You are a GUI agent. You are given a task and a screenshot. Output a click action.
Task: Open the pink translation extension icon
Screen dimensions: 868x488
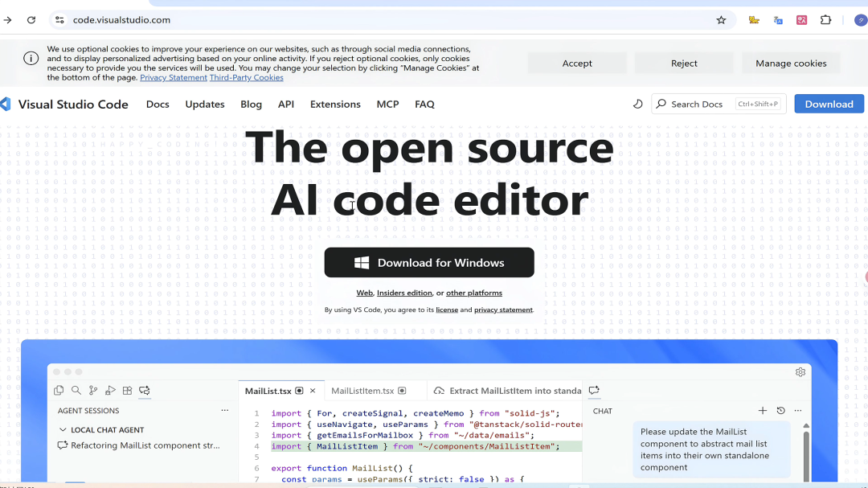click(x=801, y=20)
